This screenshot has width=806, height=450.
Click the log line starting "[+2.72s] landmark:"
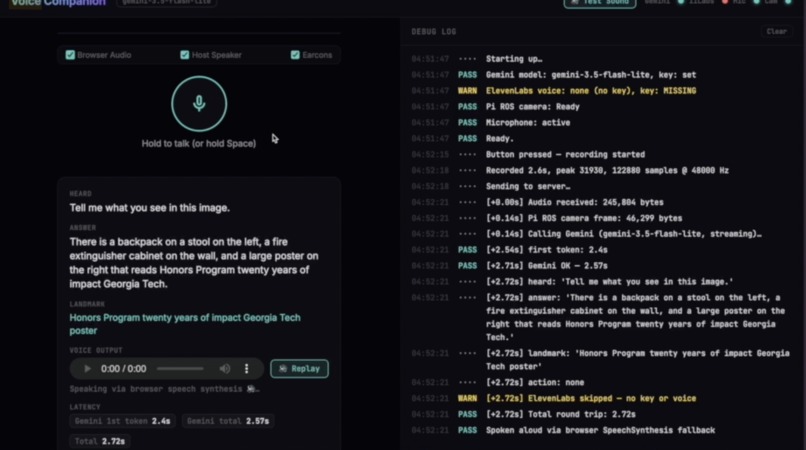coord(637,359)
